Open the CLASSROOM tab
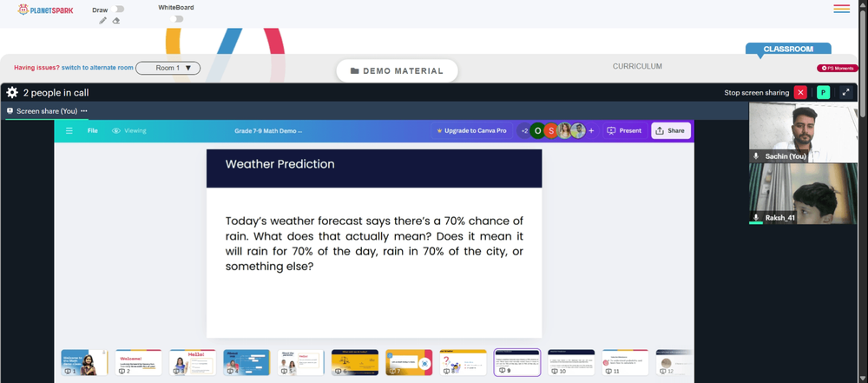The height and width of the screenshot is (383, 868). (x=788, y=49)
